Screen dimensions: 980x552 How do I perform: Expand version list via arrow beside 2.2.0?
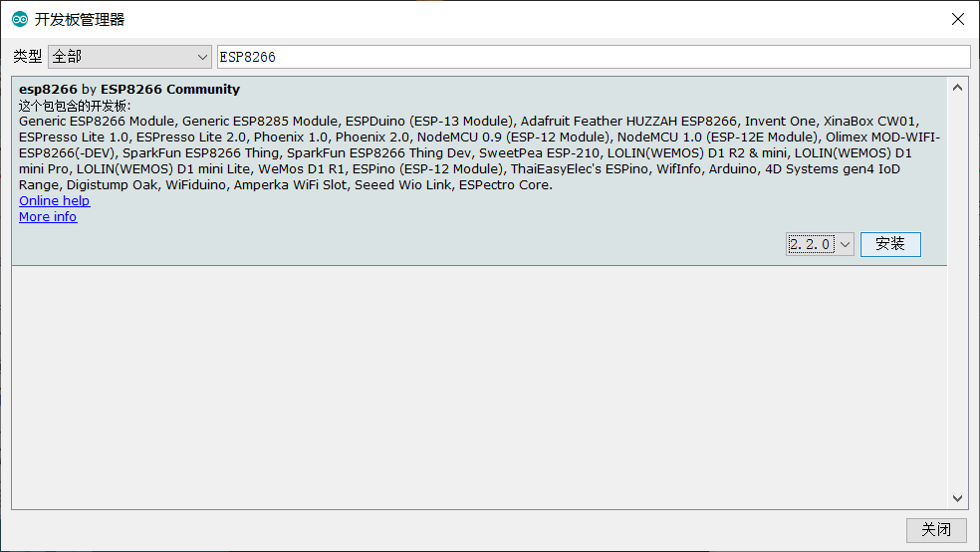pyautogui.click(x=845, y=244)
